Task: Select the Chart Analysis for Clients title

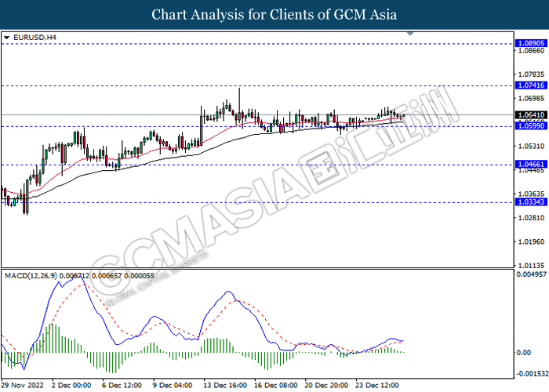Action: coord(274,15)
